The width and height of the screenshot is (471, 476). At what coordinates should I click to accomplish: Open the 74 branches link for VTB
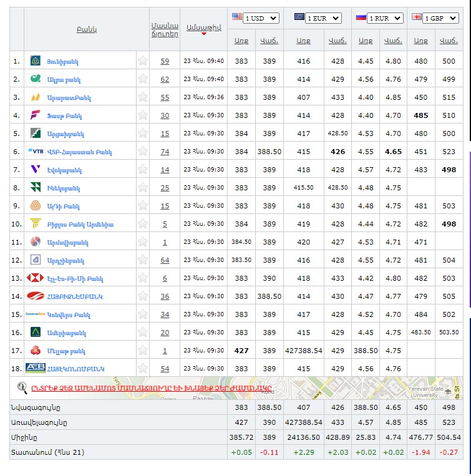165,152
